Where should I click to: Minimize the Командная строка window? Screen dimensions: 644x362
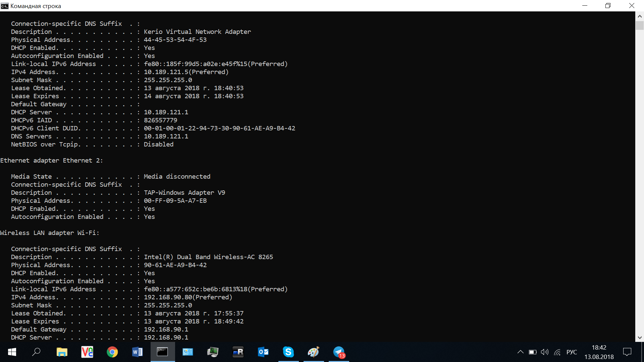click(585, 6)
